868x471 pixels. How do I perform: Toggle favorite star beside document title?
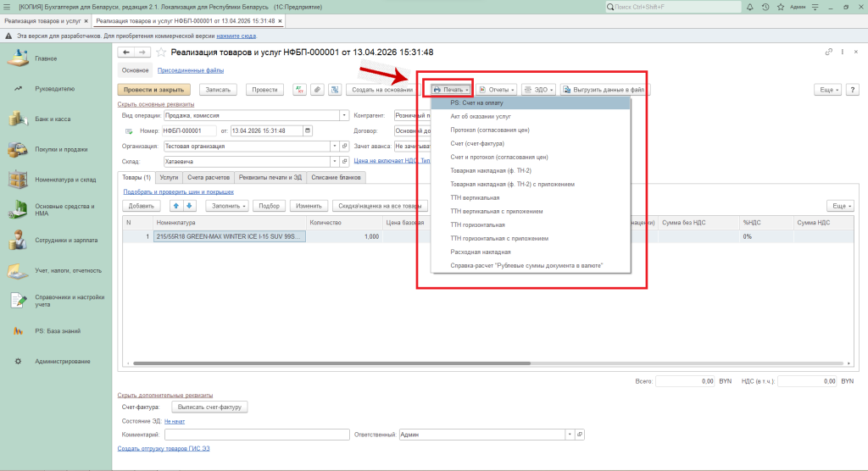[x=161, y=53]
